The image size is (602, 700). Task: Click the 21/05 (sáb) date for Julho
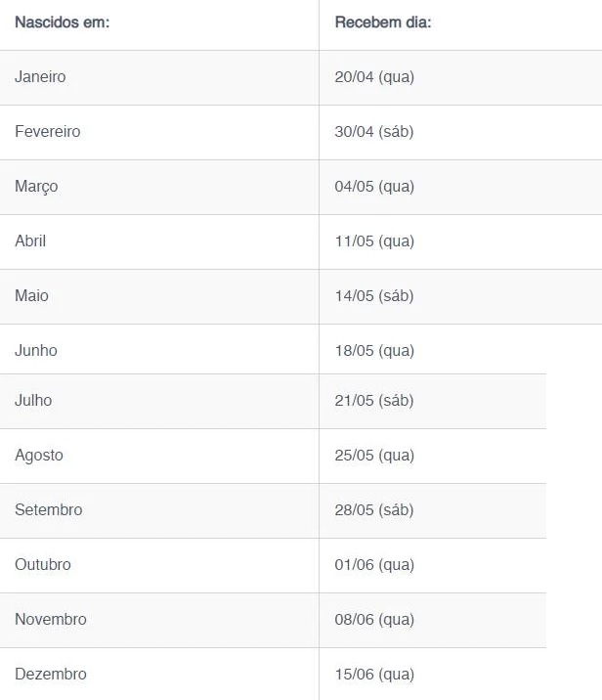pos(374,400)
